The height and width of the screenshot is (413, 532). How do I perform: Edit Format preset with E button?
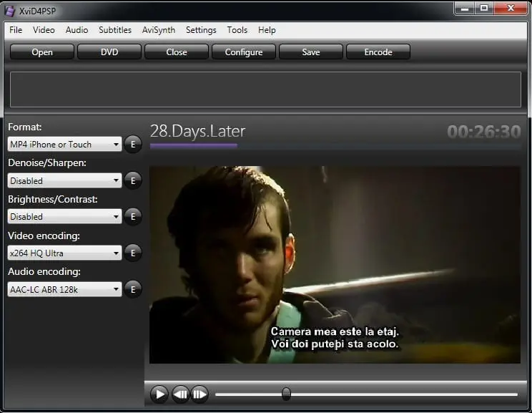(x=133, y=145)
